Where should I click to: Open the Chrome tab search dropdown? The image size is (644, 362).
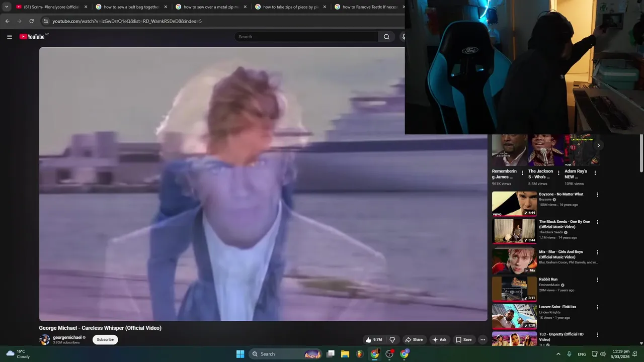pyautogui.click(x=7, y=7)
